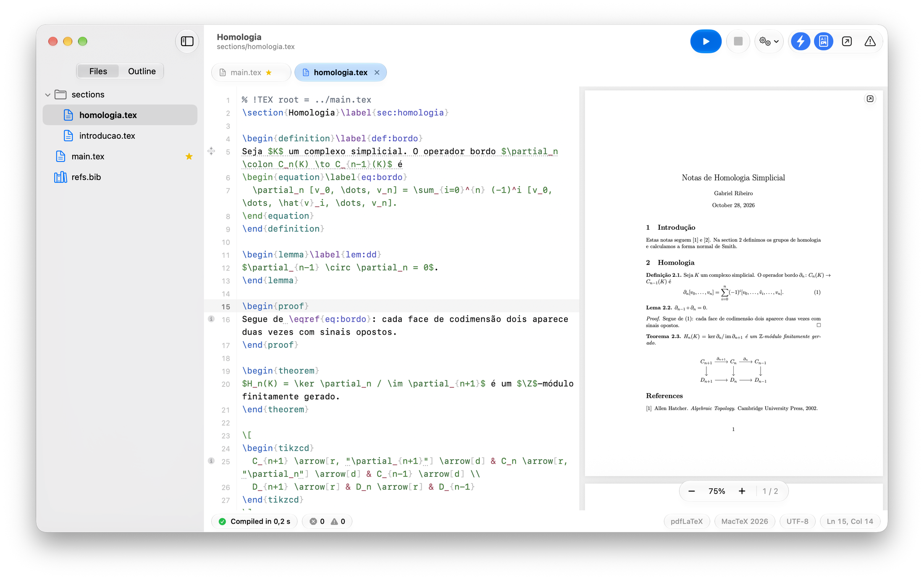Screen dimensions: 924x580
Task: Click the Teorema 2.3 text in PDF
Action: click(663, 336)
